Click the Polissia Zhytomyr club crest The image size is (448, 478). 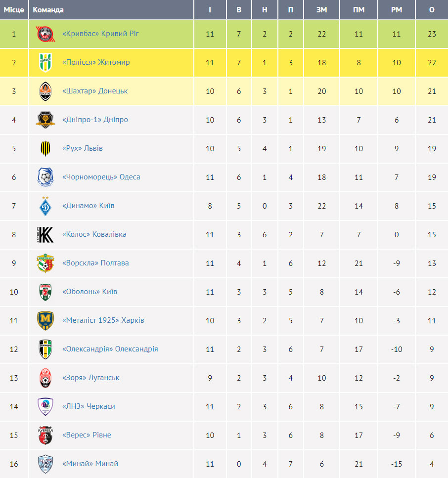point(45,62)
